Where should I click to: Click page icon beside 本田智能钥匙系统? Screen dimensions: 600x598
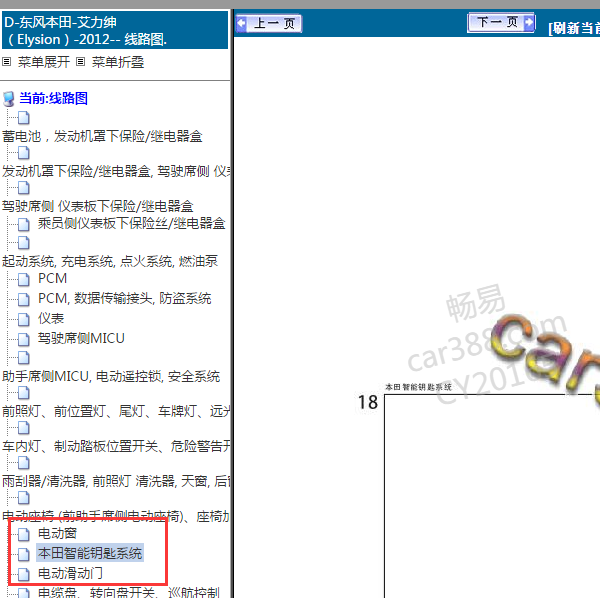[23, 554]
